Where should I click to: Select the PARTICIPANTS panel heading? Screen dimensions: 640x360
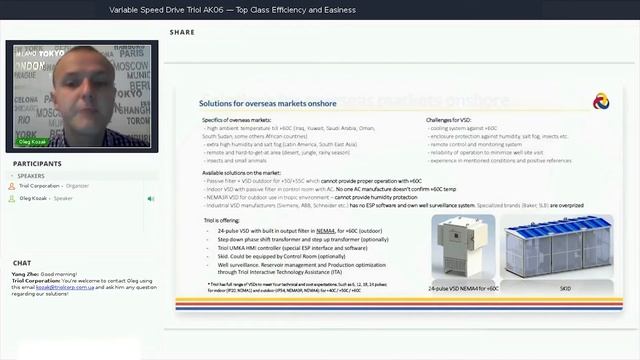click(x=37, y=164)
